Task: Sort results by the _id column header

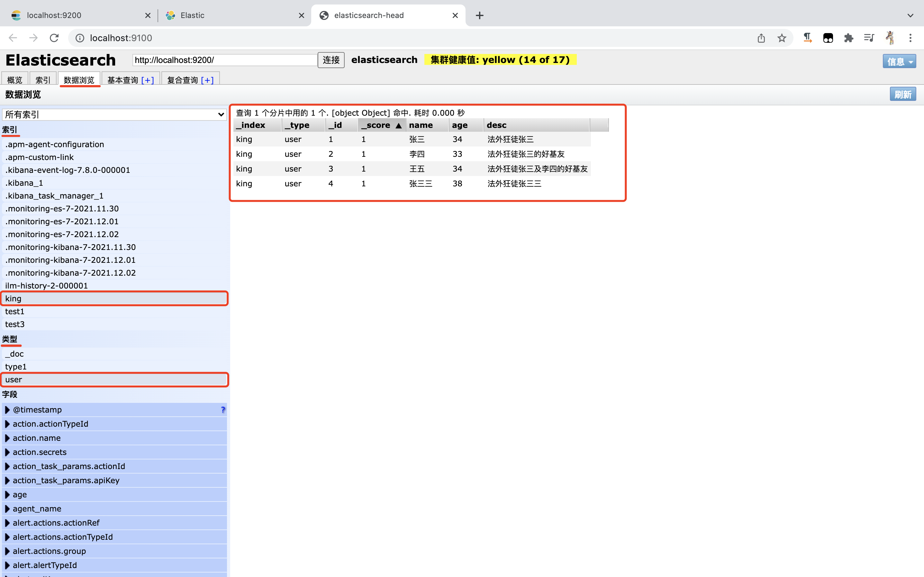Action: (x=341, y=125)
